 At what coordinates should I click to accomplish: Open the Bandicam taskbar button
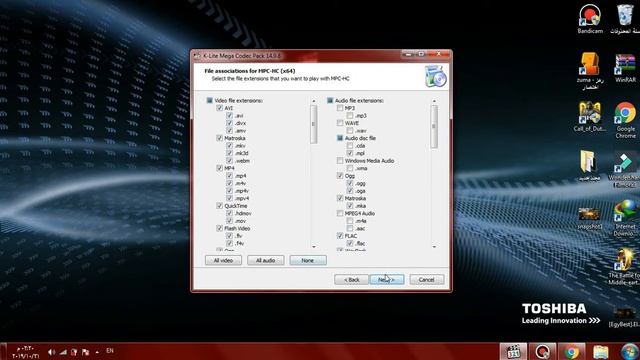(542, 351)
